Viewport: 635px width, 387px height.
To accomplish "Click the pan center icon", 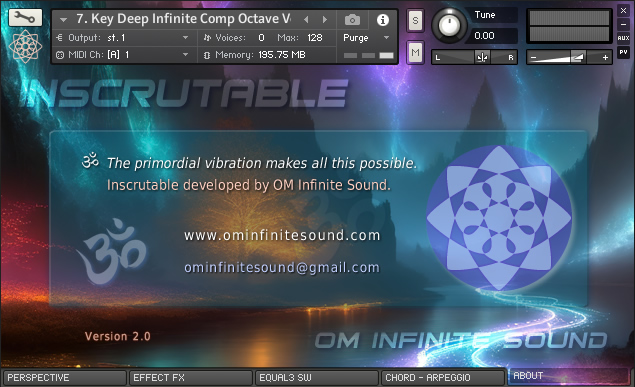I will pyautogui.click(x=482, y=57).
